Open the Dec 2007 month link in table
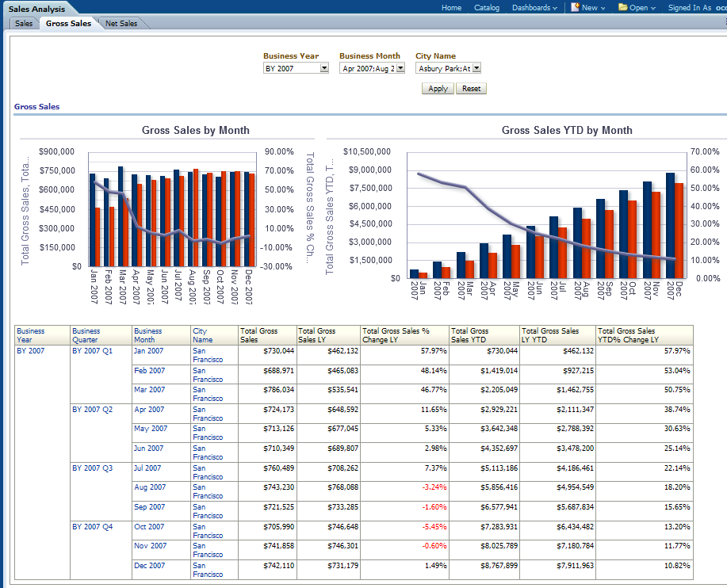 tap(149, 566)
